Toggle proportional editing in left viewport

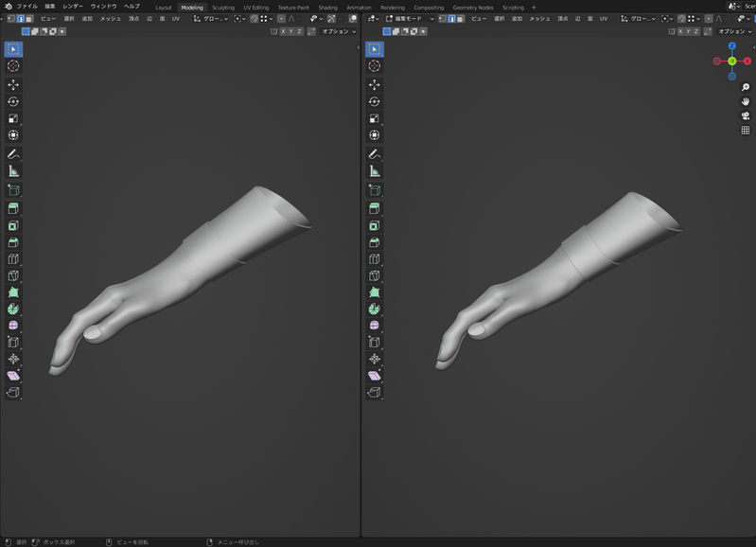click(282, 19)
